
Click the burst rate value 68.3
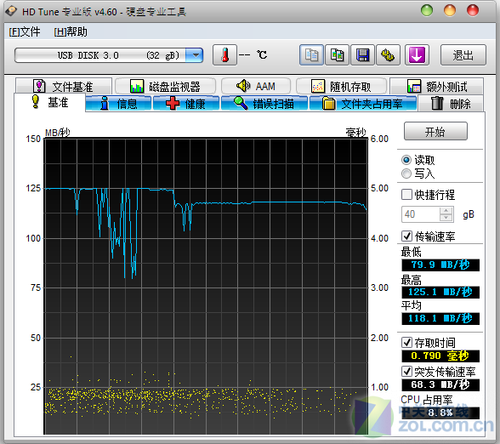coord(440,385)
